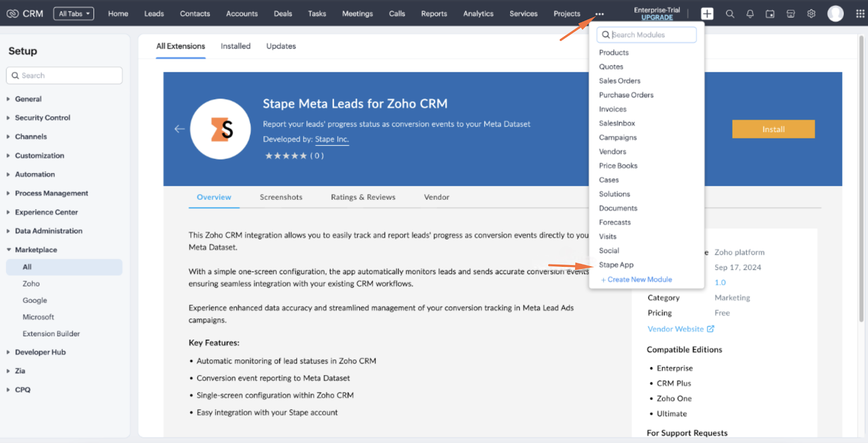Open the apps grid icon
868x443 pixels.
click(x=860, y=14)
